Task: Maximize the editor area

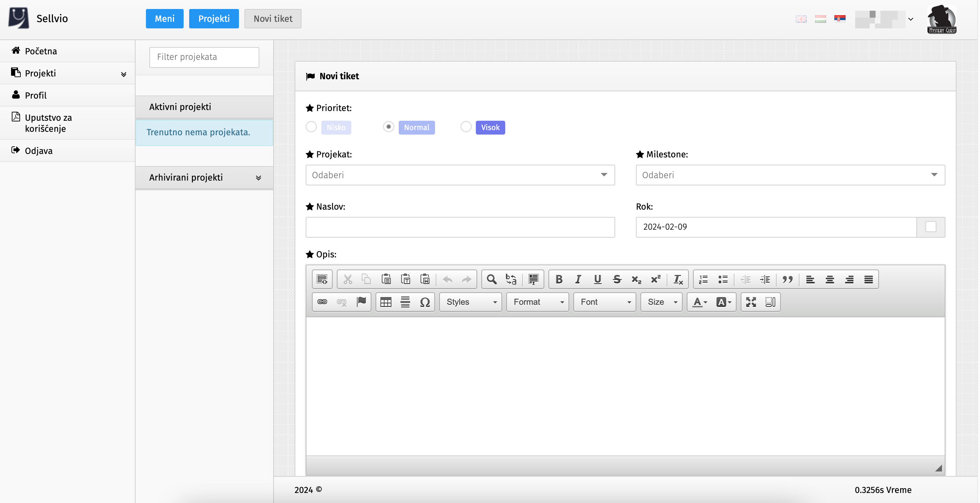Action: coord(751,302)
